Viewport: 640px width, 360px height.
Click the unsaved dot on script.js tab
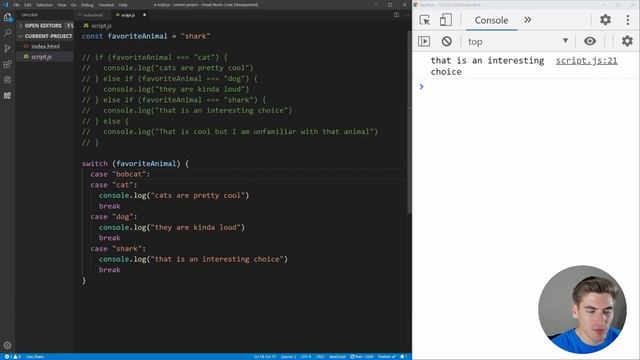(144, 15)
